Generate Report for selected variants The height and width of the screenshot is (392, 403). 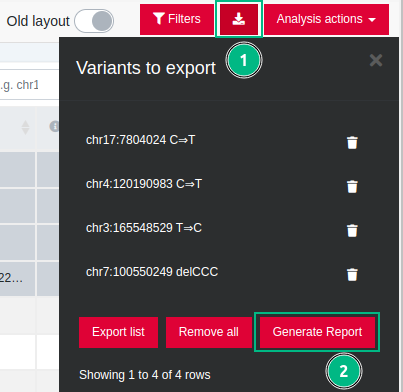click(317, 332)
